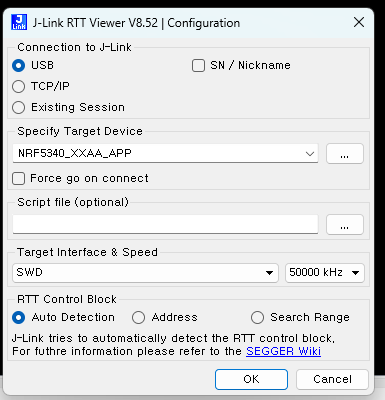Choose the Address radio button
The height and width of the screenshot is (400, 385).
coord(138,317)
